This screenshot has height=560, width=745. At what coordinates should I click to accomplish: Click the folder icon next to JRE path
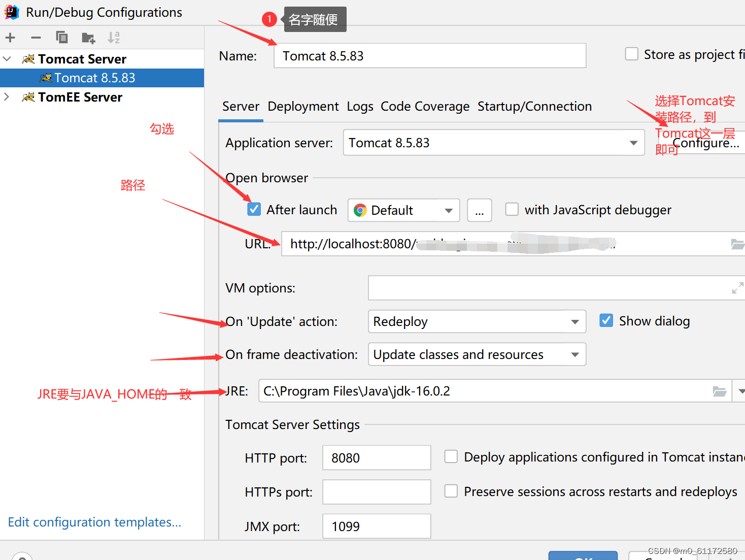tap(720, 391)
